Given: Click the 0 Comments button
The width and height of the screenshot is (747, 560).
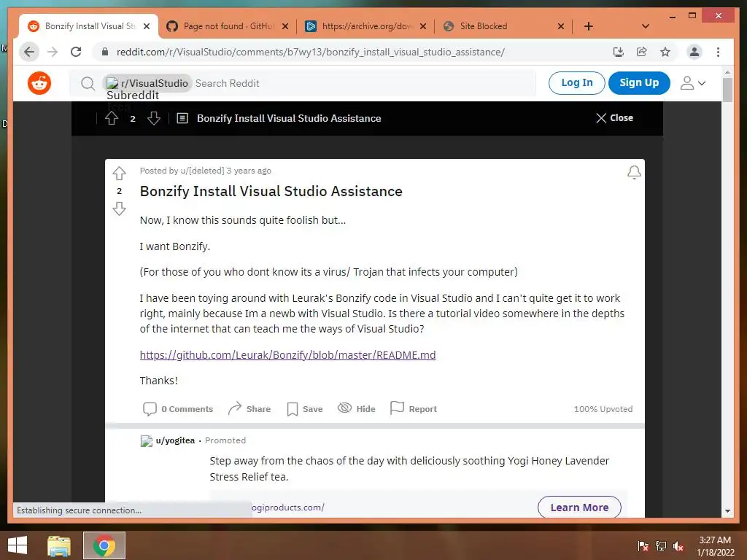Looking at the screenshot, I should [178, 409].
